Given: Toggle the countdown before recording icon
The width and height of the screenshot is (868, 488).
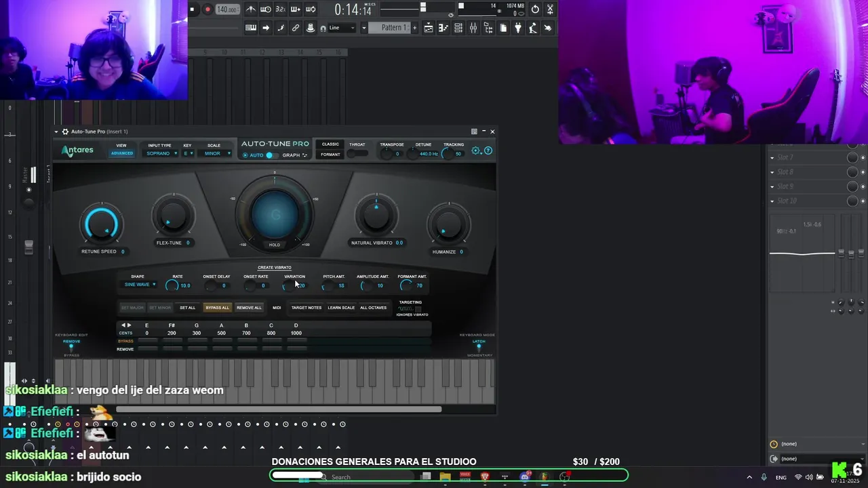Looking at the screenshot, I should pyautogui.click(x=281, y=9).
